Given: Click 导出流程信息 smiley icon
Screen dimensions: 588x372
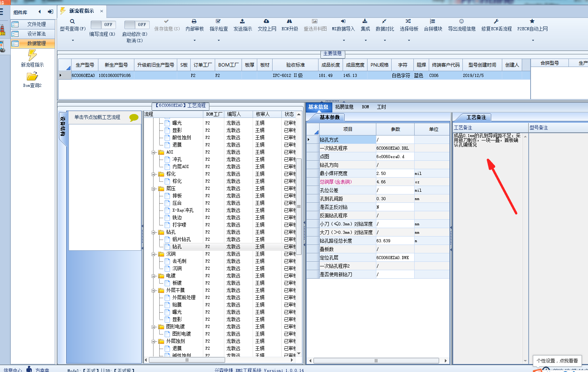Looking at the screenshot, I should click(462, 21).
